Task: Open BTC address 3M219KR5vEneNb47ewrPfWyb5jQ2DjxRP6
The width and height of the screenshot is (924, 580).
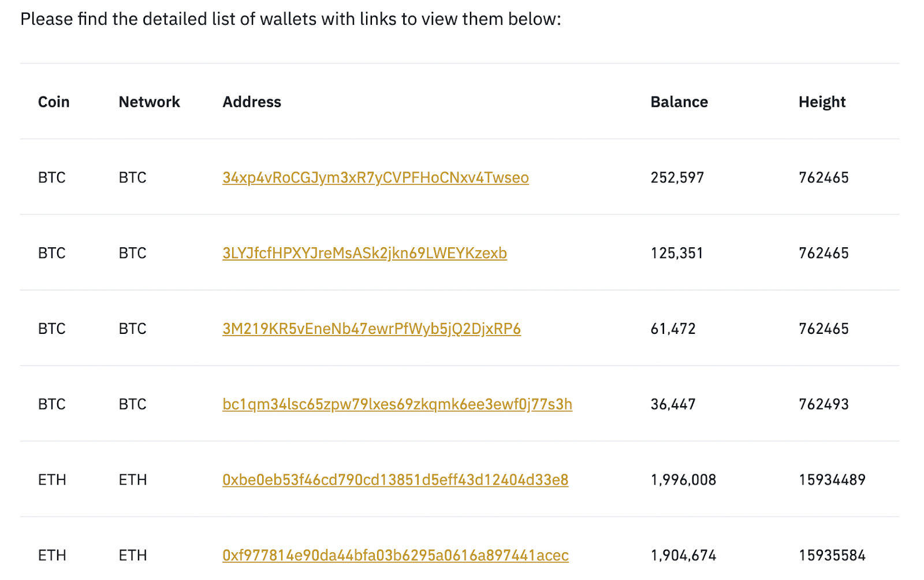Action: (x=371, y=329)
